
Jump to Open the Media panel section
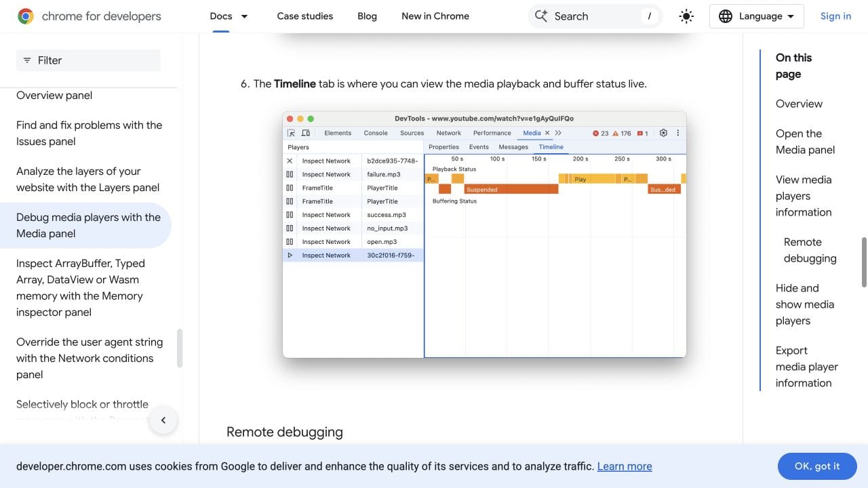click(x=805, y=142)
